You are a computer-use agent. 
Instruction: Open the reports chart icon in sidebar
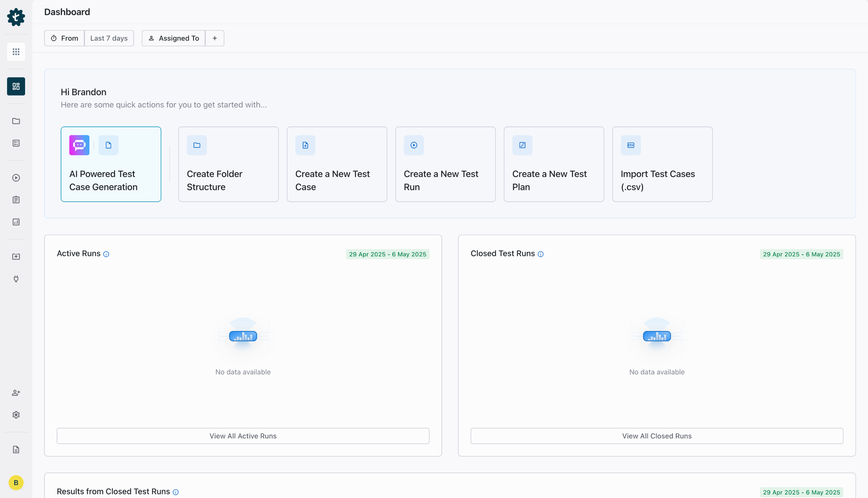(16, 222)
